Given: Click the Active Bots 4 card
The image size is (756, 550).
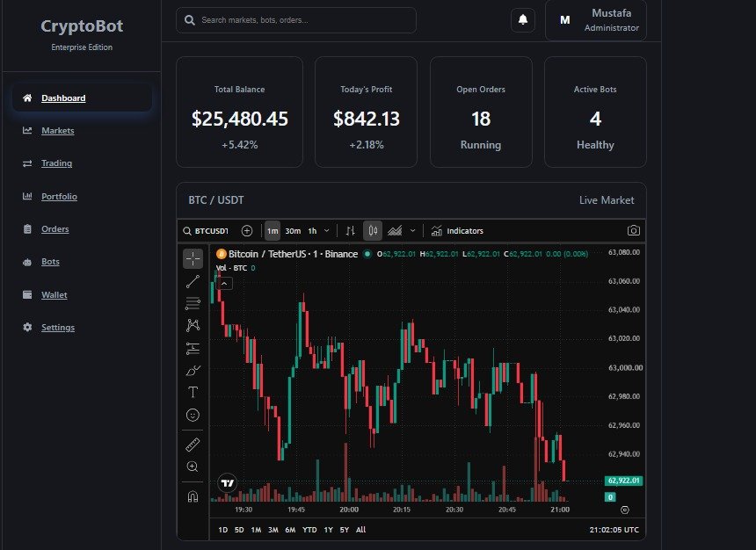Looking at the screenshot, I should [x=595, y=112].
